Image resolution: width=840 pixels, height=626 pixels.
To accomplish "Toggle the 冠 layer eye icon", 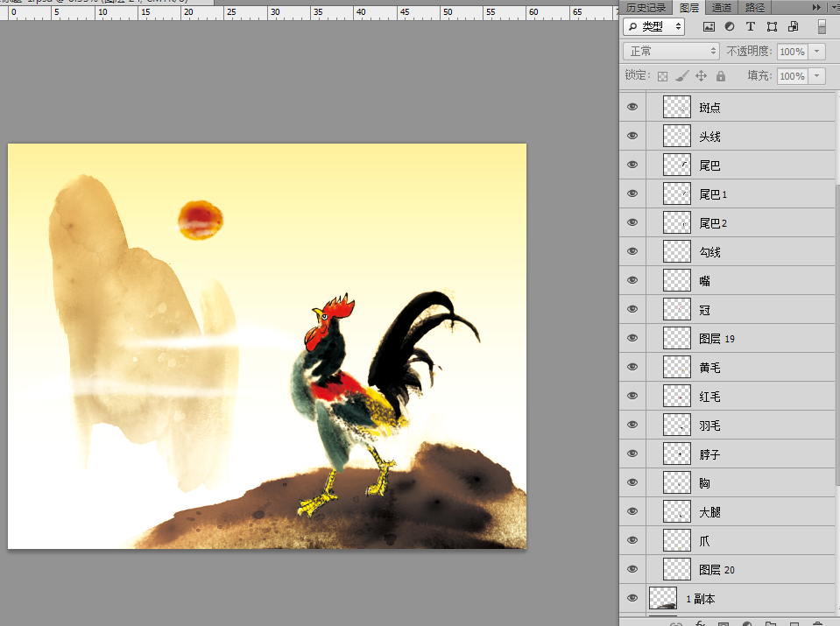I will 632,310.
